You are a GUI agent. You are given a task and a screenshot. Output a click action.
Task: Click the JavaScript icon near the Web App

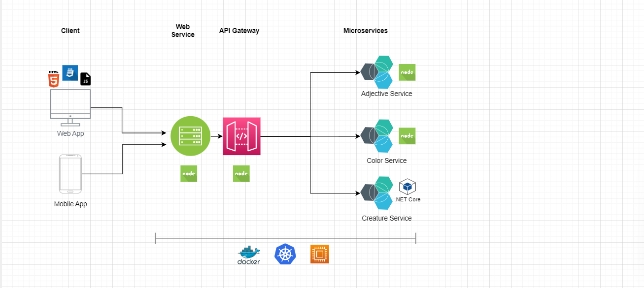coord(86,79)
